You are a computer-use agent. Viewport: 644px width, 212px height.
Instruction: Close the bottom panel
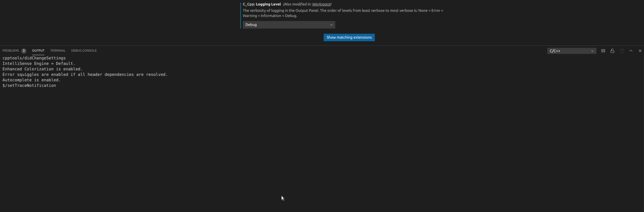coord(640,51)
